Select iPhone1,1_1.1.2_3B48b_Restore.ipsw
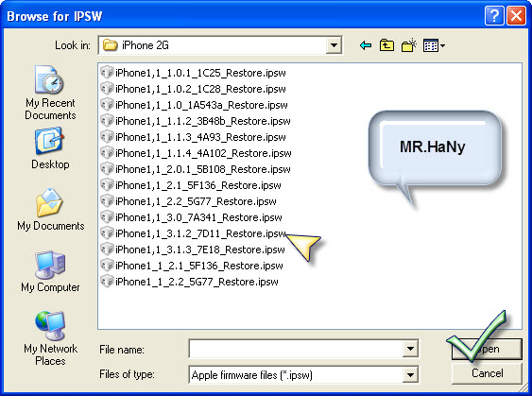532x396 pixels. click(x=196, y=121)
